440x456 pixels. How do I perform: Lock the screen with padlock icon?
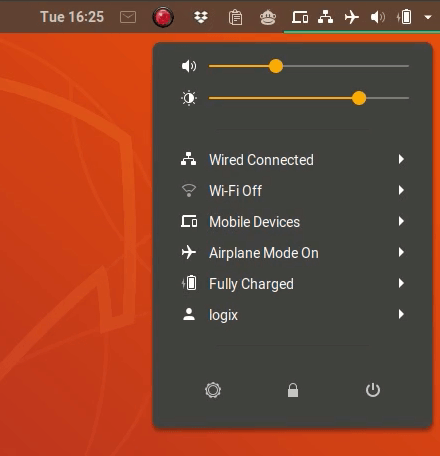pyautogui.click(x=293, y=390)
